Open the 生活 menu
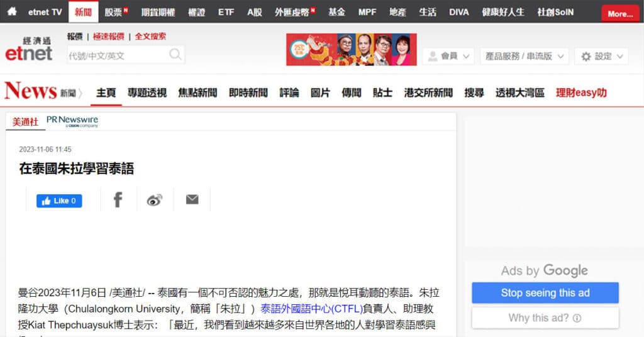Image resolution: width=644 pixels, height=337 pixels. pos(428,12)
